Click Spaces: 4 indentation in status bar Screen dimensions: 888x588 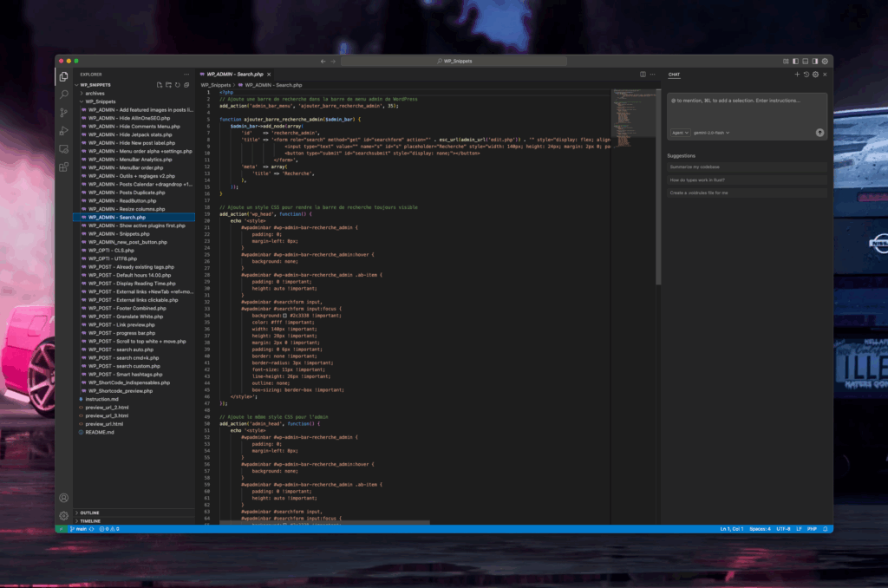click(760, 529)
